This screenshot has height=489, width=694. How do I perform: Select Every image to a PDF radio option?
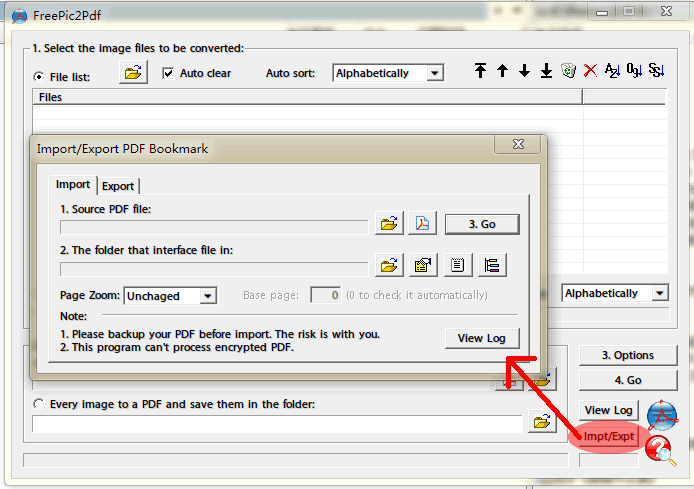point(39,404)
